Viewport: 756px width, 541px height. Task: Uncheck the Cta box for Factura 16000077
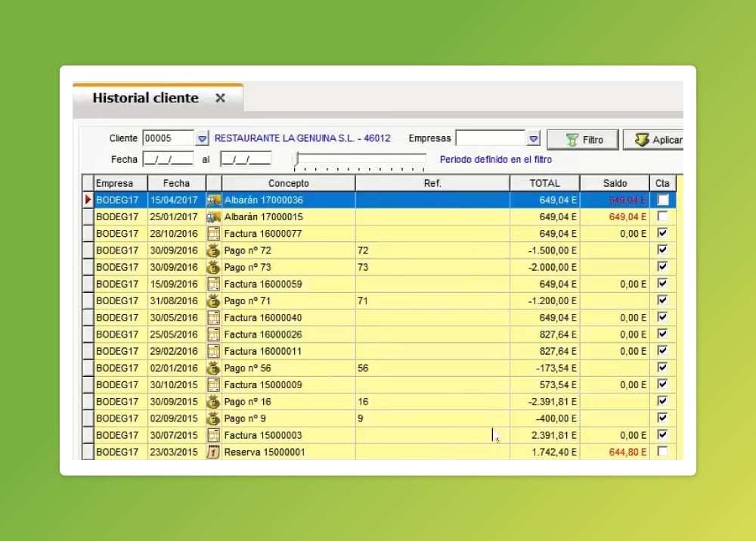[x=663, y=234]
